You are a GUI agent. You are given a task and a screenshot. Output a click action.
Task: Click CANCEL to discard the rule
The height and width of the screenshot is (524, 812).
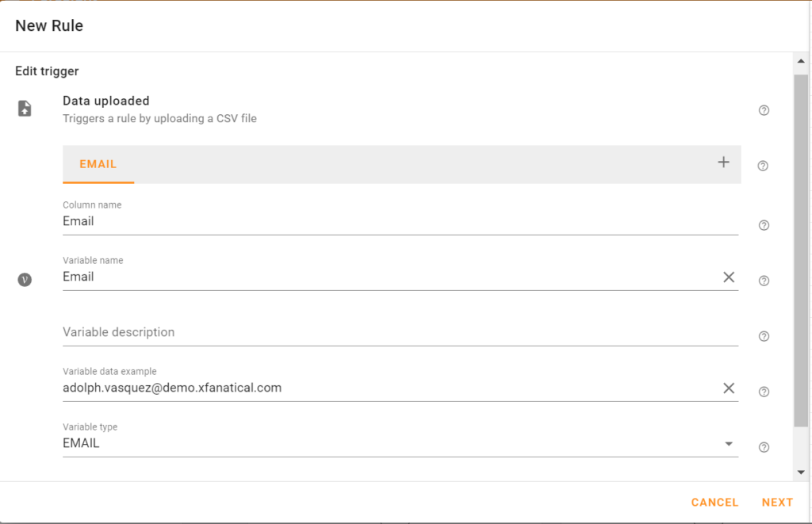[x=714, y=502]
